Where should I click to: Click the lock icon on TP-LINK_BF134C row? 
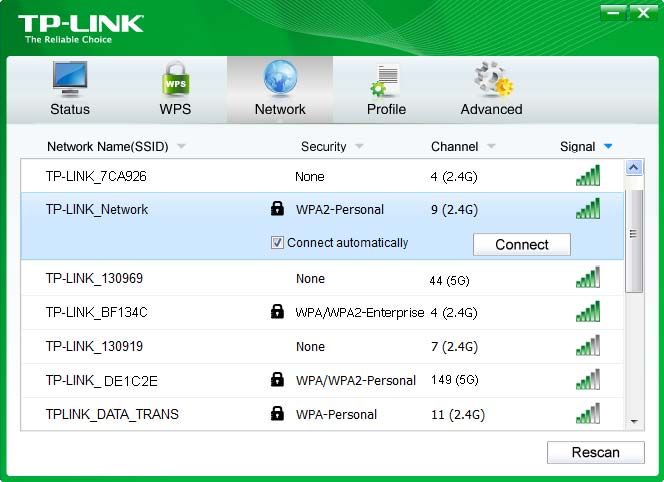coord(277,311)
